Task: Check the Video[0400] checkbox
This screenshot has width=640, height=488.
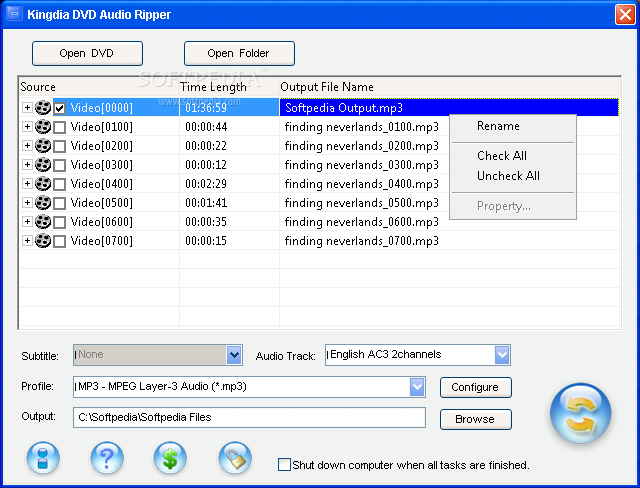Action: (60, 184)
